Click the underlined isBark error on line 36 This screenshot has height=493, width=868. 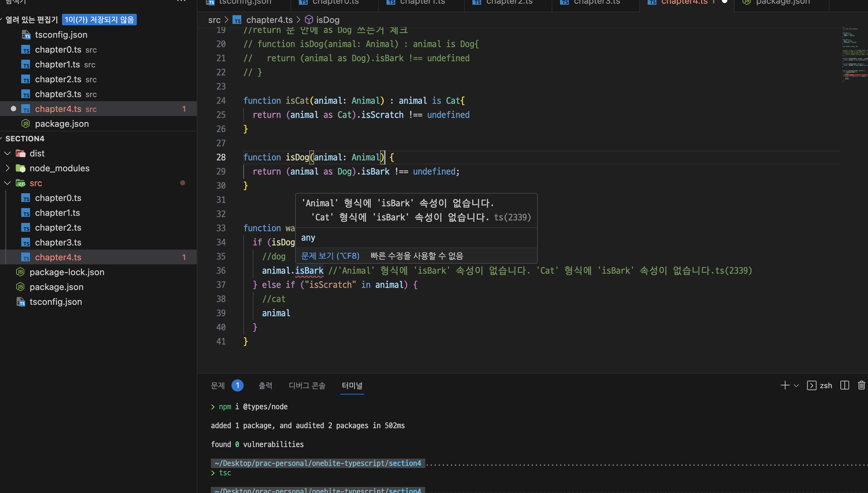309,270
